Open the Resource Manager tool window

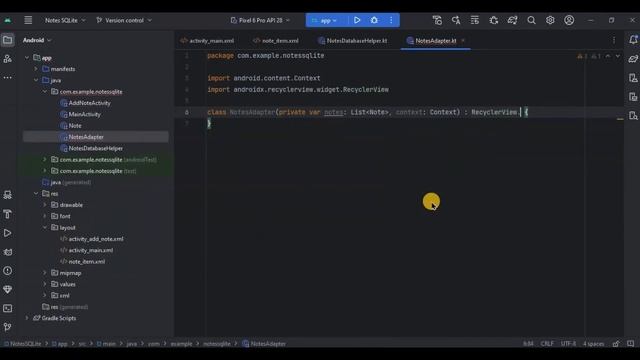coord(7,59)
